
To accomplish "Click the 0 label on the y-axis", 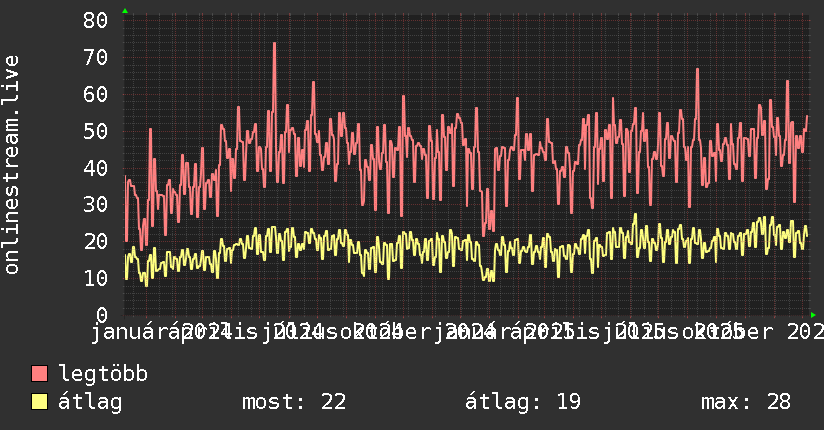I will point(102,315).
